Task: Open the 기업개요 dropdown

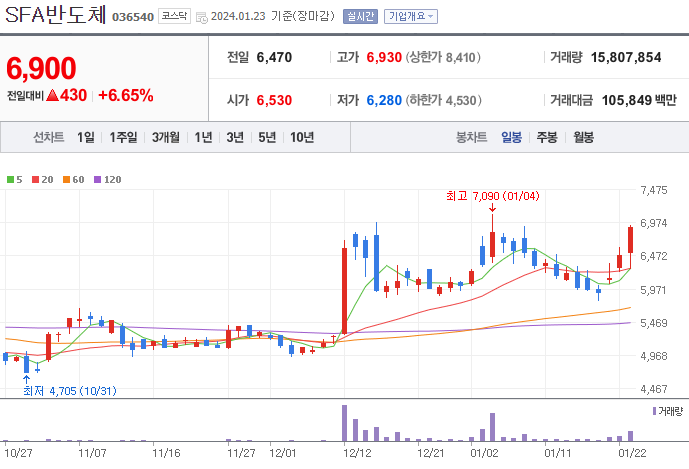Action: click(x=411, y=17)
